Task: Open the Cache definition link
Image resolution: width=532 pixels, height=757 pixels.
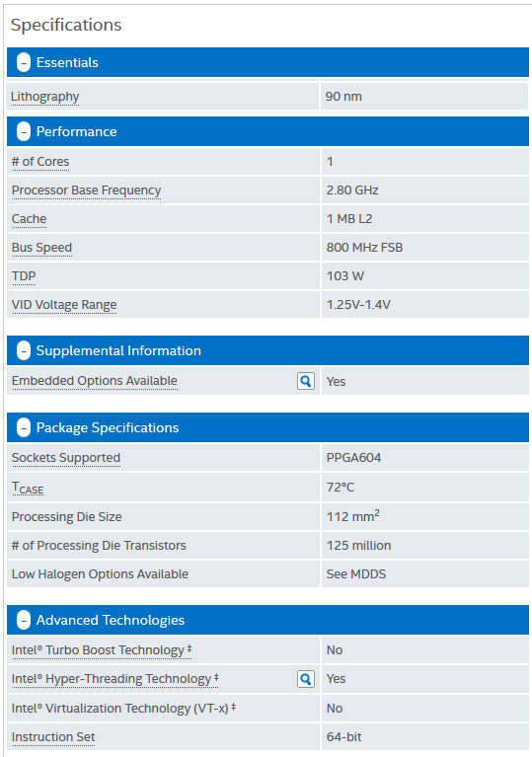Action: tap(29, 219)
